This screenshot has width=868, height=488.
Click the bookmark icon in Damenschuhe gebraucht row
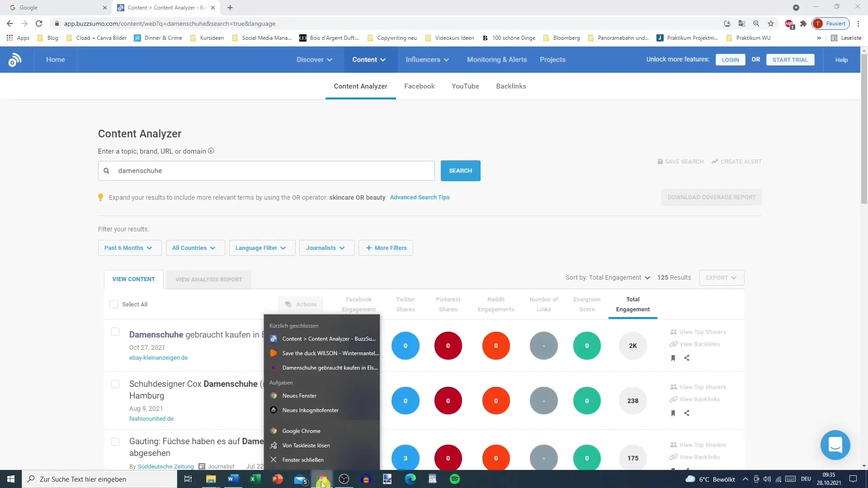[x=673, y=358]
